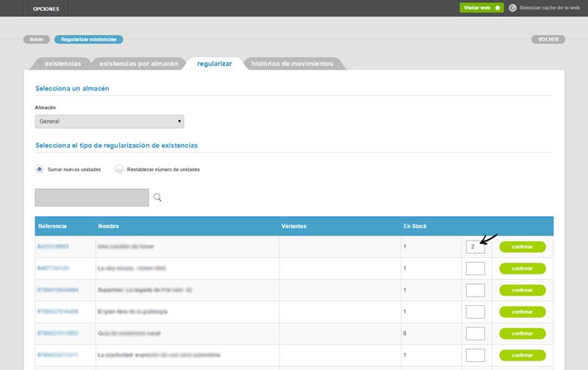The image size is (588, 370).
Task: Switch to the existencias tab
Action: click(x=62, y=64)
